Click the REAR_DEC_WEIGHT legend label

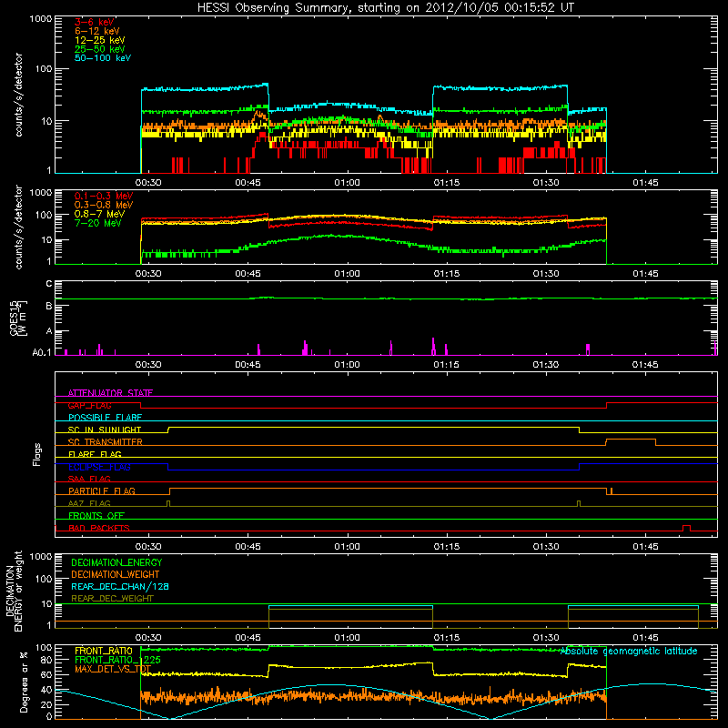pos(112,599)
